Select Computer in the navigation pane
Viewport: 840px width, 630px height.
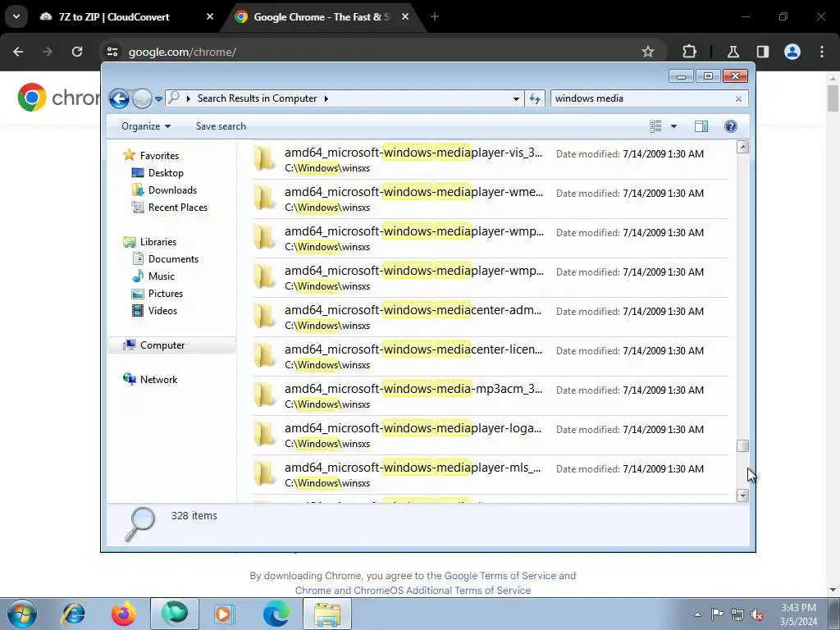[171, 345]
